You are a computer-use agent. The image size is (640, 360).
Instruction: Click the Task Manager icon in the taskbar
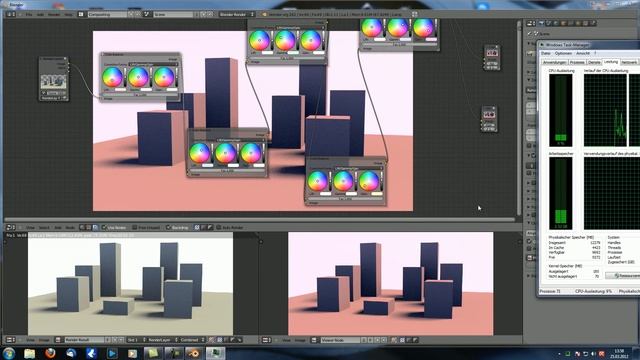[215, 353]
